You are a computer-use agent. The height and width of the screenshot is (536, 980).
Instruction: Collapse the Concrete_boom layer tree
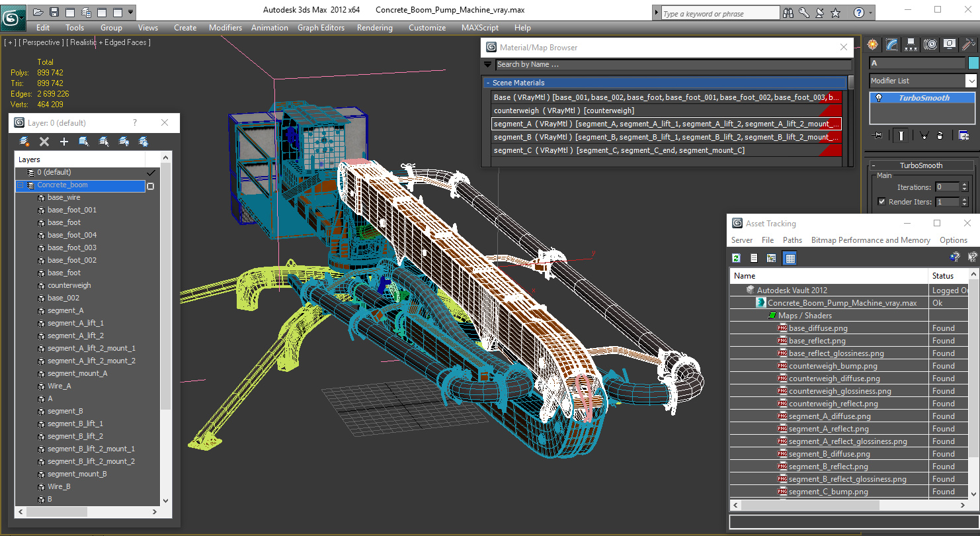click(20, 185)
